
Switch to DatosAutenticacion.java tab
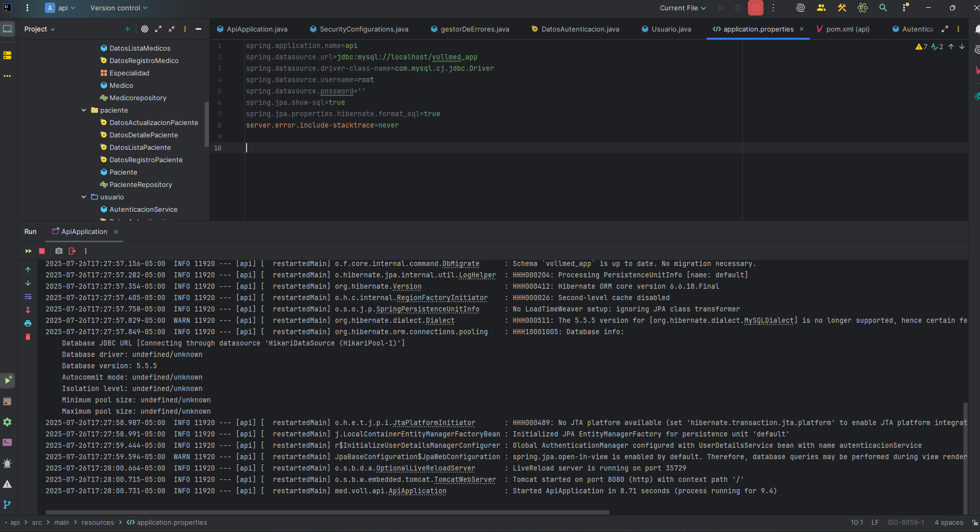coord(575,29)
